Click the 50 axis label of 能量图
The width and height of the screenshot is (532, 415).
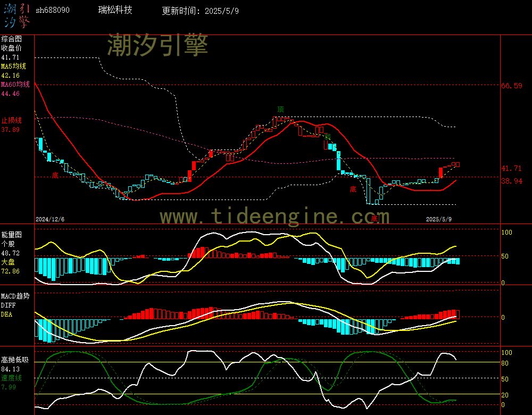point(505,256)
